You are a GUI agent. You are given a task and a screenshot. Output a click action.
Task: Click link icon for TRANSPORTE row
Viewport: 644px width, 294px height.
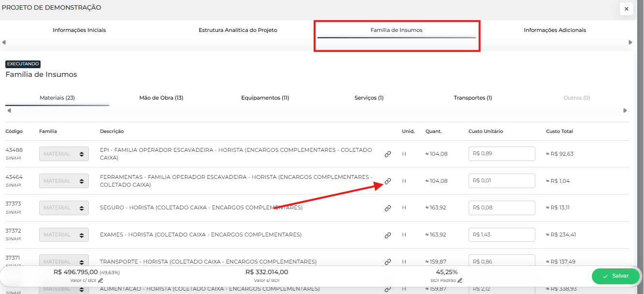tap(387, 262)
